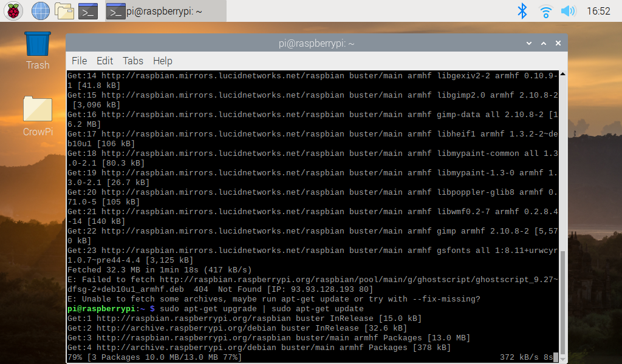Open the Tabs menu in the terminal
Viewport: 622px width, 364px height.
pyautogui.click(x=133, y=61)
